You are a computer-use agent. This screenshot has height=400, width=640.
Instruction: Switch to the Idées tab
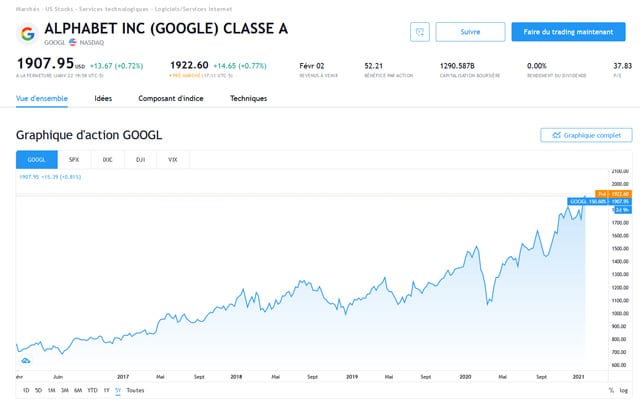pyautogui.click(x=103, y=99)
